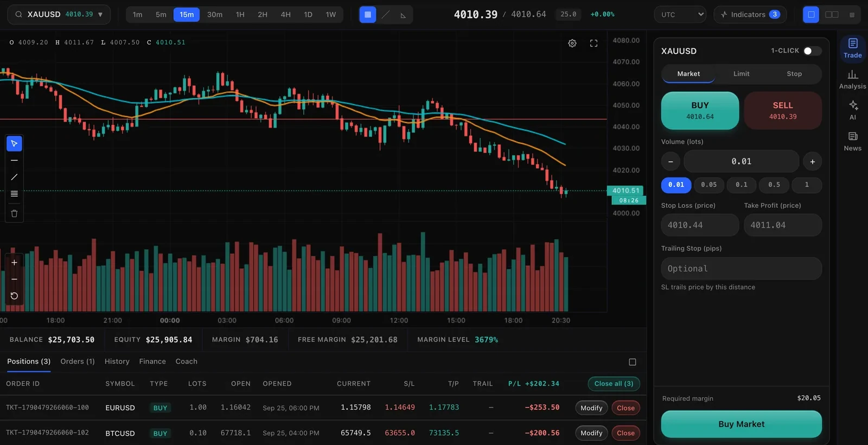Increase volume with plus button
The height and width of the screenshot is (445, 868).
[x=812, y=162]
